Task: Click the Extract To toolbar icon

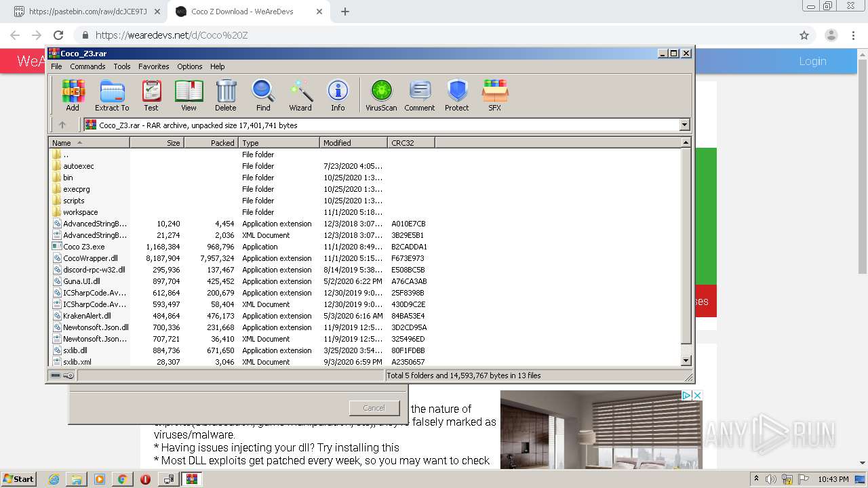Action: tap(112, 95)
